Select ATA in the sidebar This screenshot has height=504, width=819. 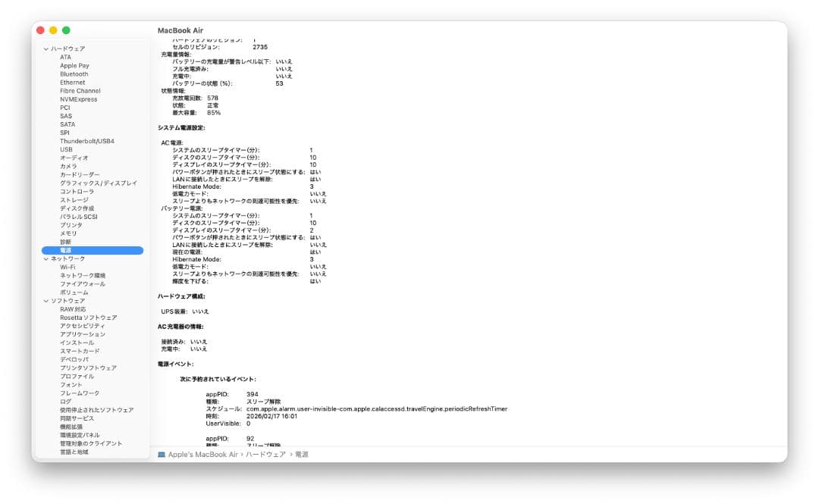coord(65,58)
